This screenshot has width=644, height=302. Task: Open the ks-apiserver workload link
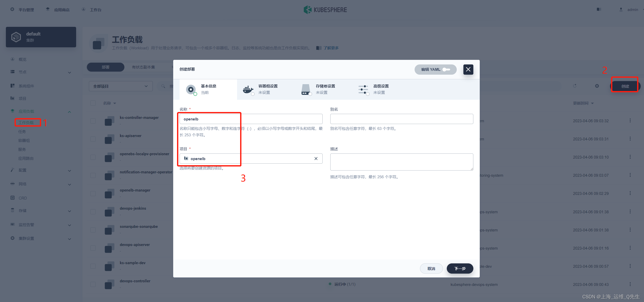coord(131,136)
